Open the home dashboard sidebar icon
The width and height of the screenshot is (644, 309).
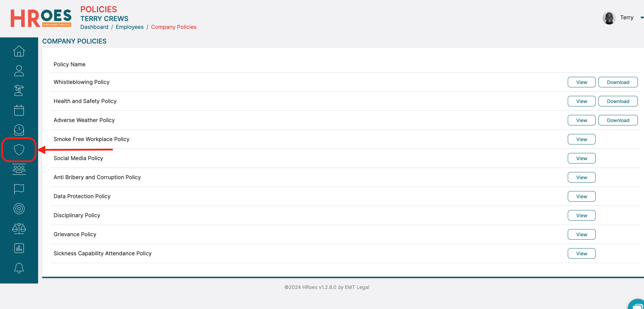[19, 51]
